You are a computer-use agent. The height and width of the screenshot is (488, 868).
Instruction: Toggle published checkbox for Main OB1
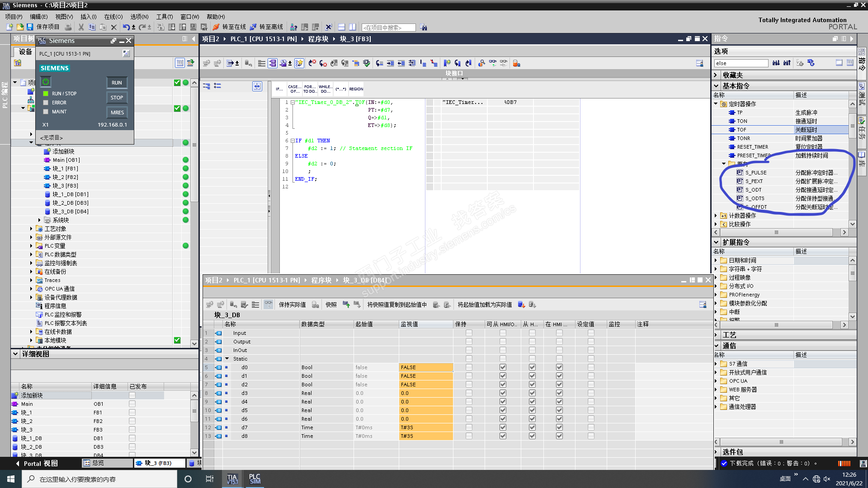(x=132, y=404)
